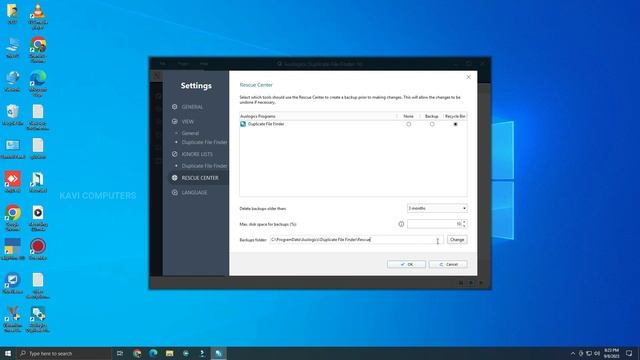The image size is (640, 360).
Task: Click info icon beside max disk space
Action: 401,224
